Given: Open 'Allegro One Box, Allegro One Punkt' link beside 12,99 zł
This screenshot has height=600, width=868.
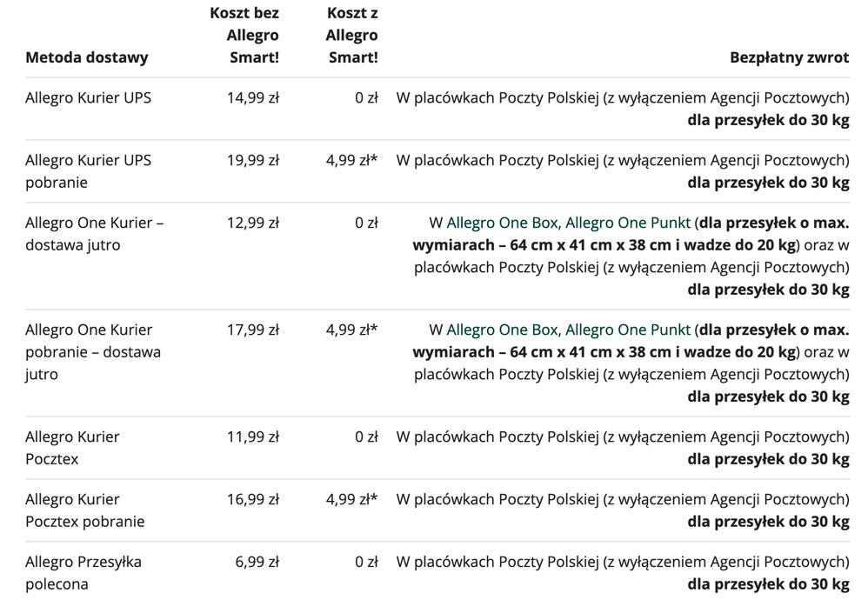Looking at the screenshot, I should [569, 223].
